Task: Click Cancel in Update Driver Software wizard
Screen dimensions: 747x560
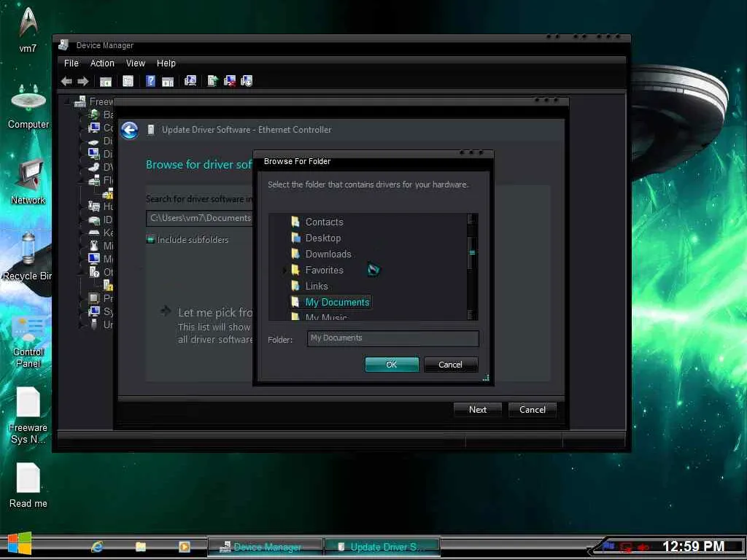Action: pos(532,410)
